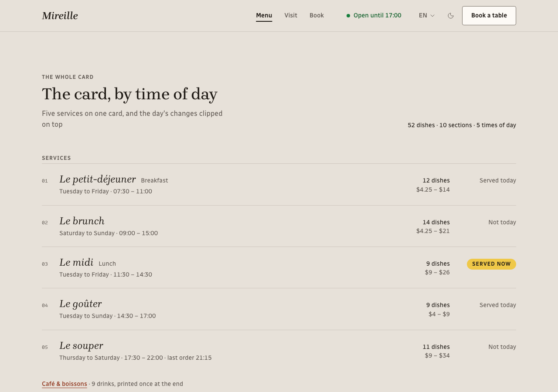Click The card, by time of day heading

[129, 94]
